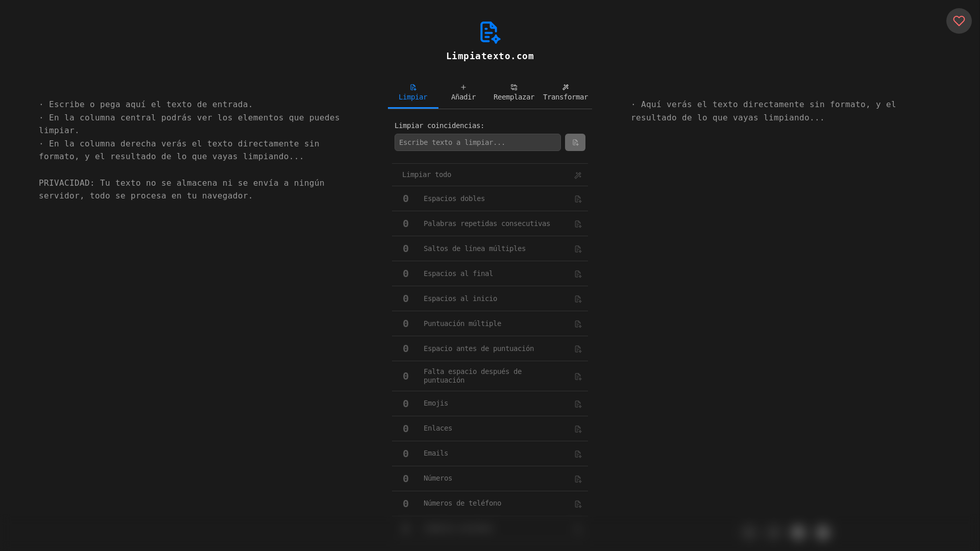Clean Palabras repetidas consecutivas via its icon
Image resolution: width=980 pixels, height=551 pixels.
click(x=578, y=224)
